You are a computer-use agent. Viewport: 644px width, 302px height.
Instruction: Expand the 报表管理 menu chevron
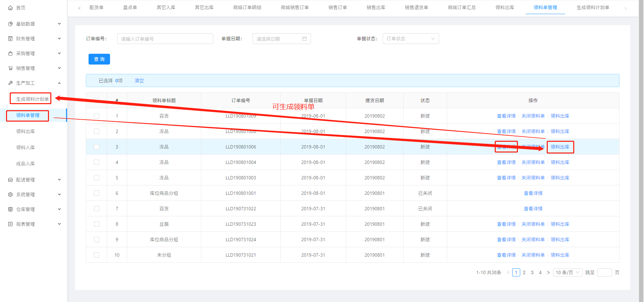click(59, 224)
